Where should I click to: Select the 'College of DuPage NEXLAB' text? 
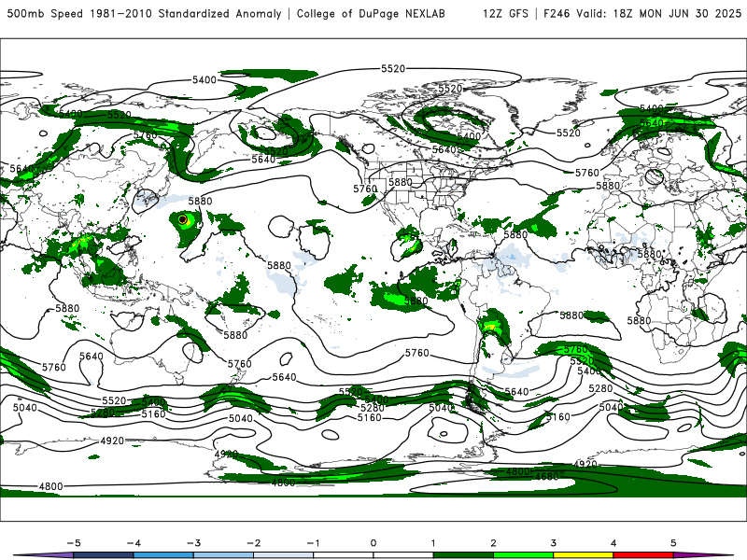click(371, 13)
